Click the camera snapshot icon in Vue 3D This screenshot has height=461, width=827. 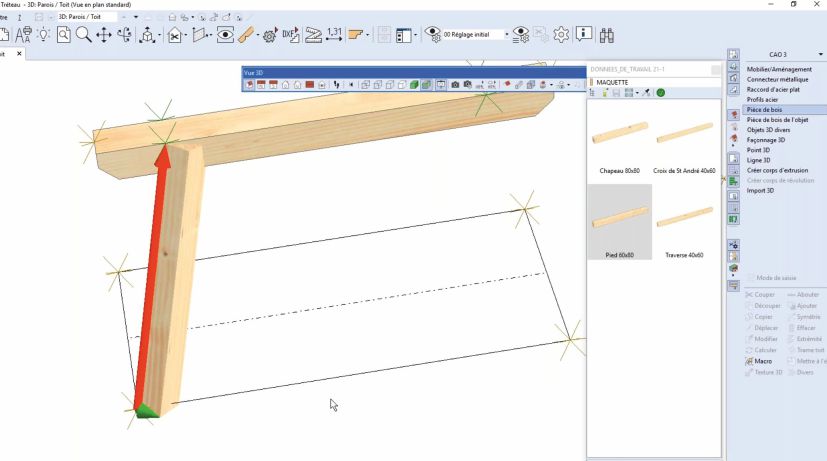click(455, 85)
